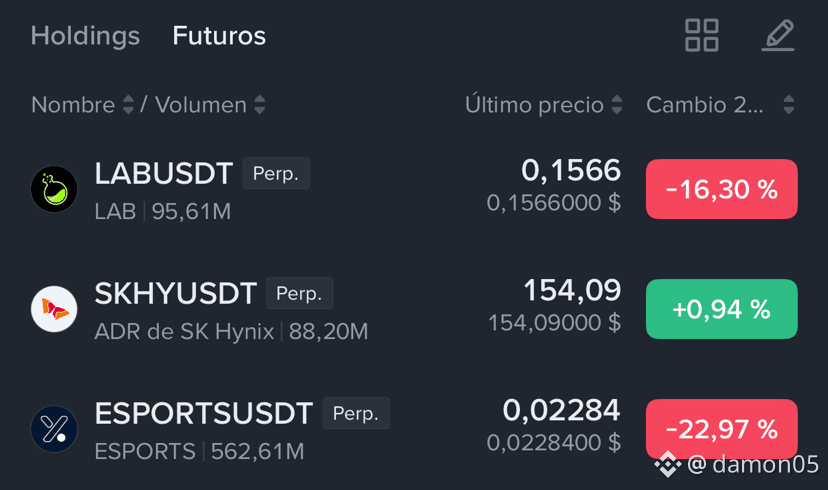Tap the pencil edit watchlist icon
This screenshot has width=828, height=490.
click(778, 35)
